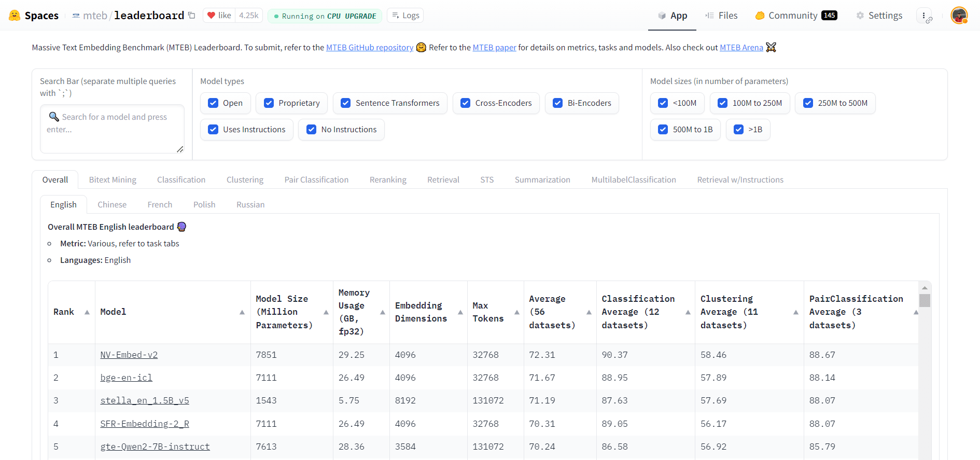Screen dimensions: 980x460
Task: Open the MTEB paper link
Action: 494,48
